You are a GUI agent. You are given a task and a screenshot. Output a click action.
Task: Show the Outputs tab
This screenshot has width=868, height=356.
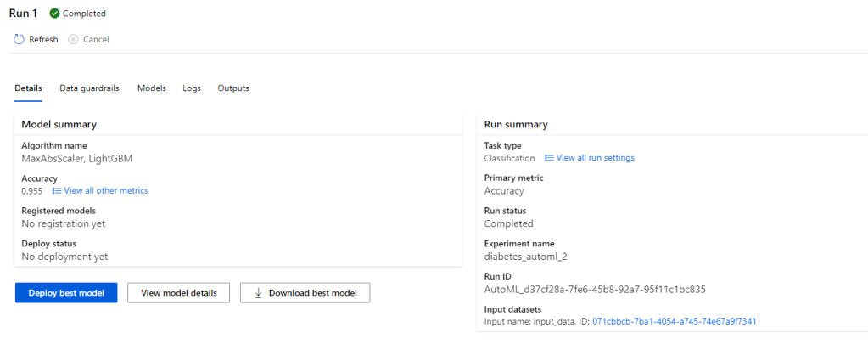[233, 88]
